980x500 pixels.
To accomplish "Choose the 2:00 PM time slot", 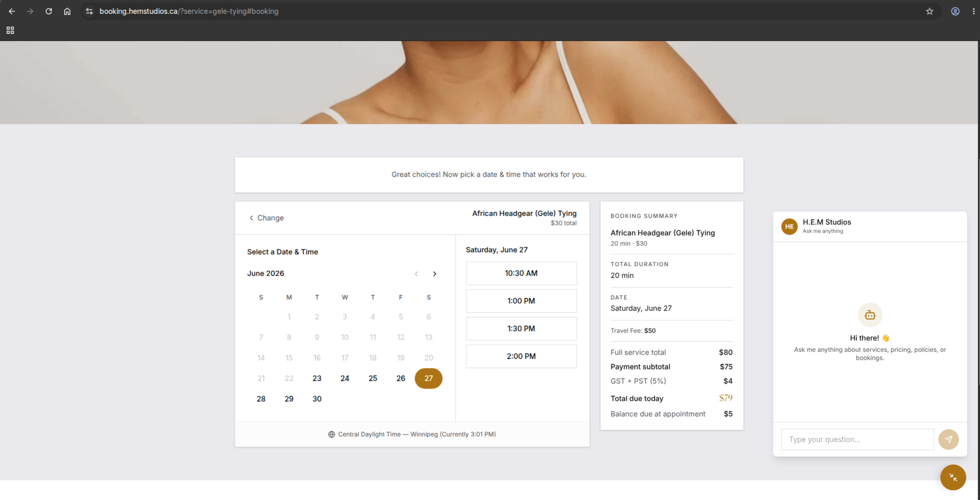I will 521,356.
